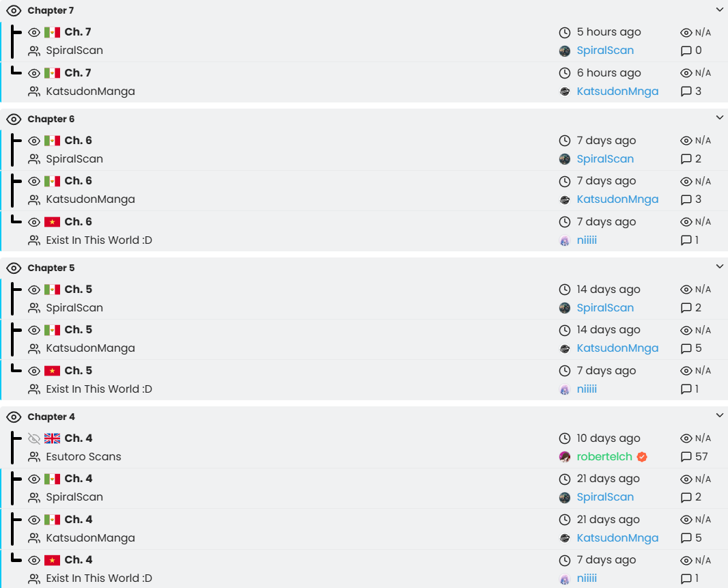Click the comment icon on KatsudonManga Ch. 7
The height and width of the screenshot is (588, 728).
click(x=686, y=92)
